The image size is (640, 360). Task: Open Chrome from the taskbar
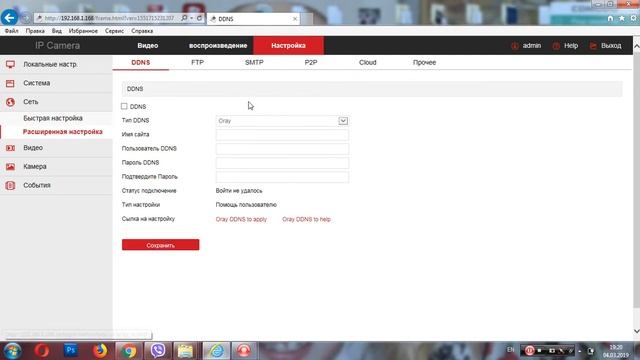(x=129, y=351)
